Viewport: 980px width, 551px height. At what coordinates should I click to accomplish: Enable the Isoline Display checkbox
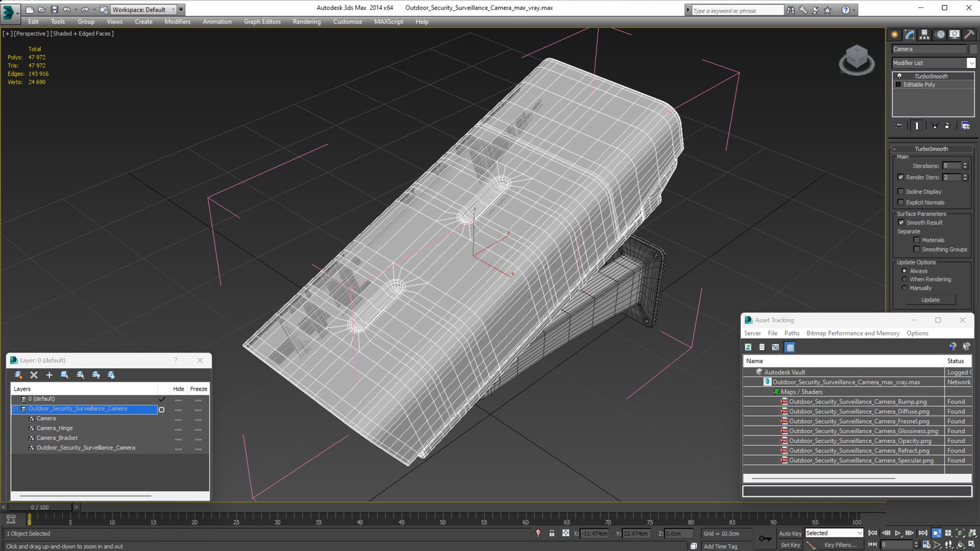pos(901,191)
